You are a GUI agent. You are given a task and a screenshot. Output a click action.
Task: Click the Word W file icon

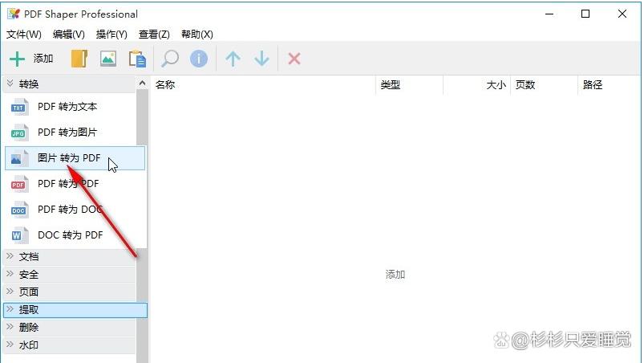(19, 235)
